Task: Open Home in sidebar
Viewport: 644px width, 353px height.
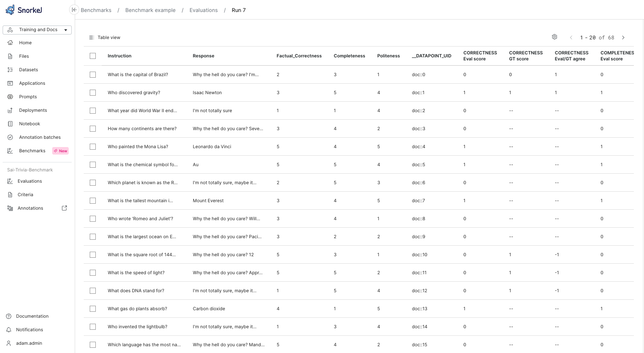Action: click(25, 43)
